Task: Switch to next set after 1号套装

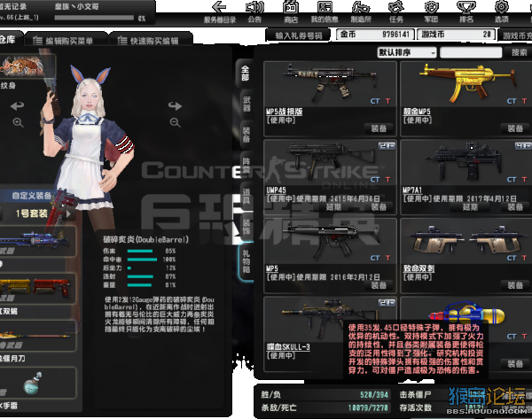Action: pyautogui.click(x=69, y=213)
